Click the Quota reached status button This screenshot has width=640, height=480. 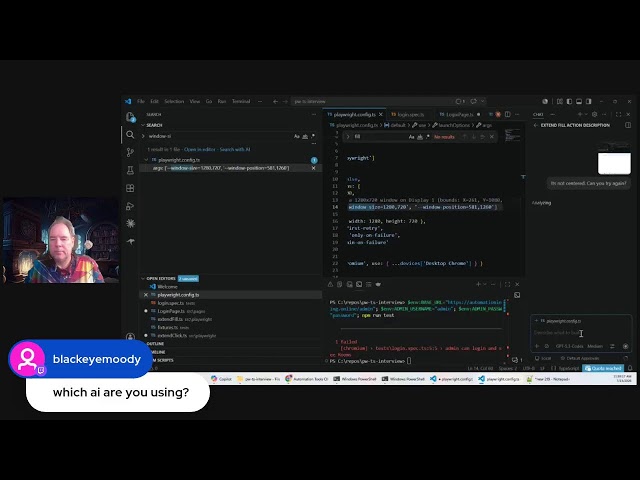[603, 368]
